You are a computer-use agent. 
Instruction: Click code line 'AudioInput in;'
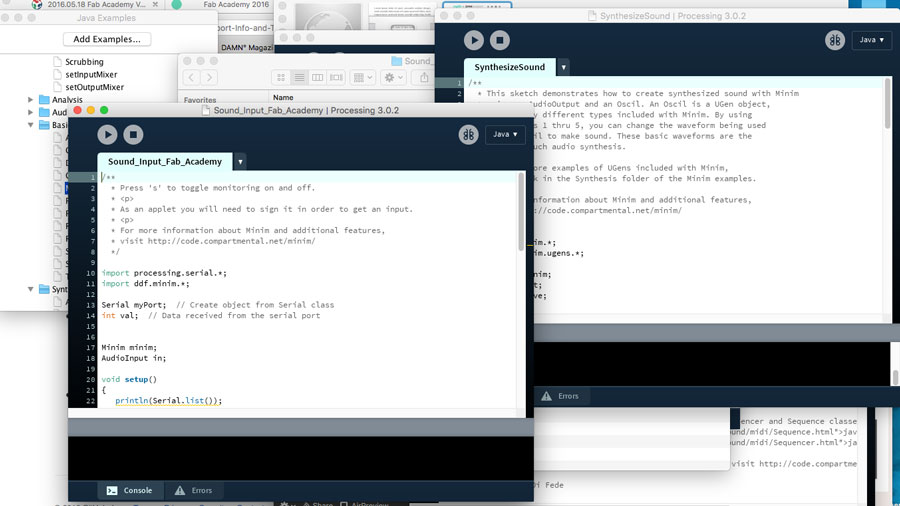(134, 359)
